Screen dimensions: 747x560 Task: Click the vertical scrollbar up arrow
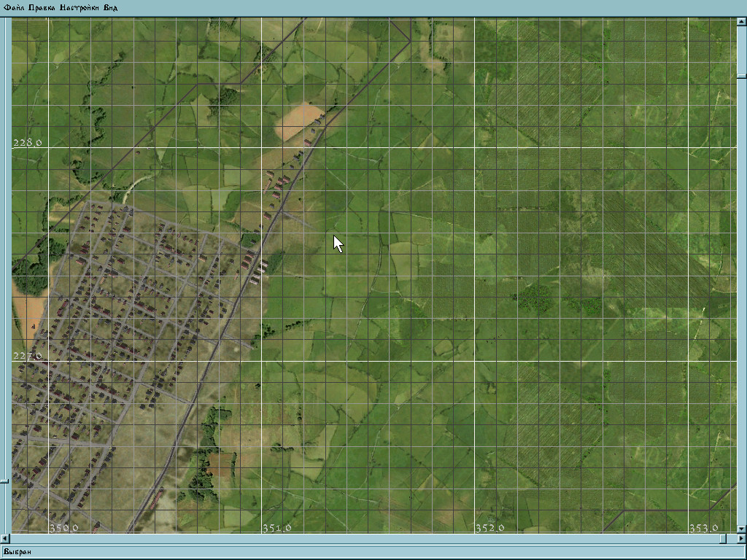click(x=742, y=21)
